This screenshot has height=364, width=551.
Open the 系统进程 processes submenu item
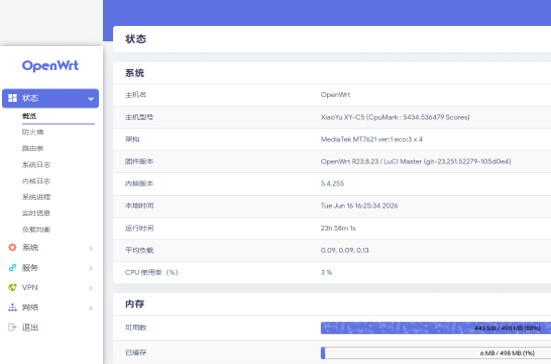click(36, 197)
